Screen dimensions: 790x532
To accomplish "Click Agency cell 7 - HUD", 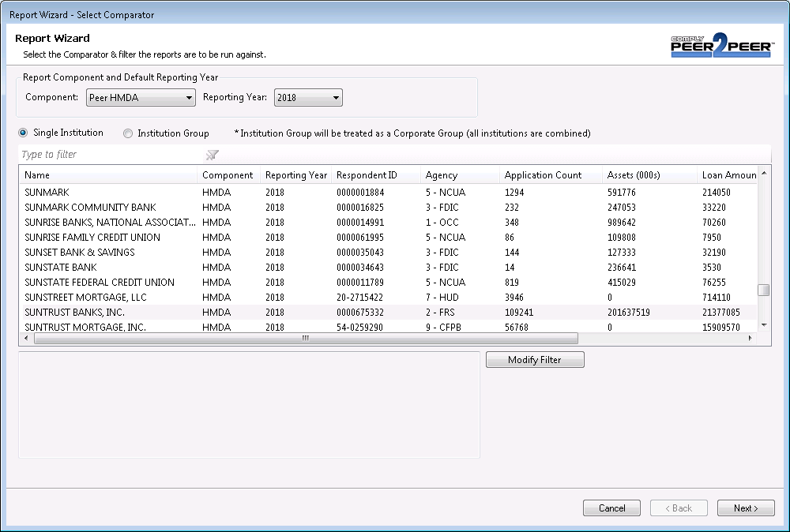I will click(442, 298).
